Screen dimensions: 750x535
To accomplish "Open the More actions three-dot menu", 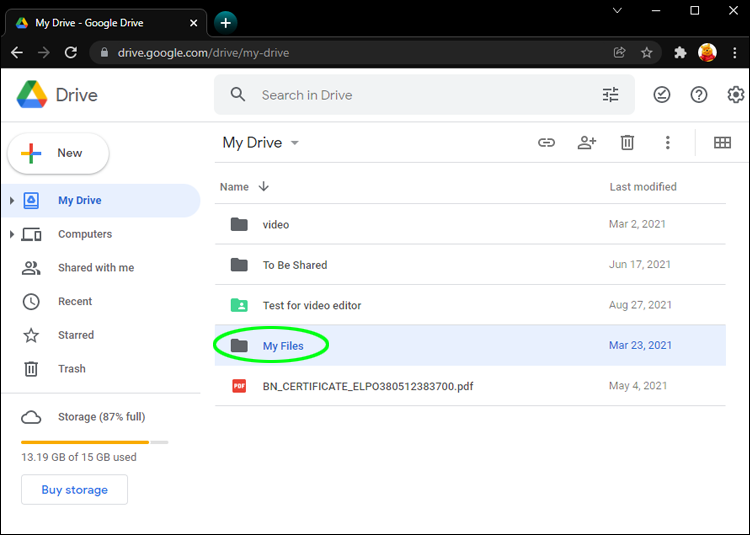I will click(668, 143).
